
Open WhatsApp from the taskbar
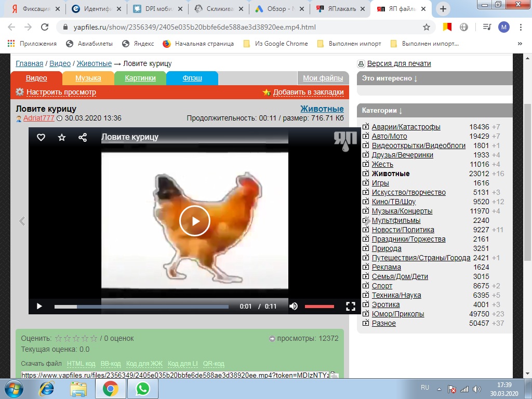143,389
